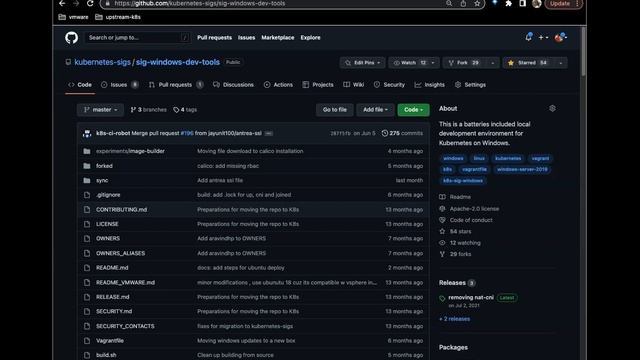Switch to the Pull requests tab
This screenshot has height=360, width=640.
coord(176,85)
